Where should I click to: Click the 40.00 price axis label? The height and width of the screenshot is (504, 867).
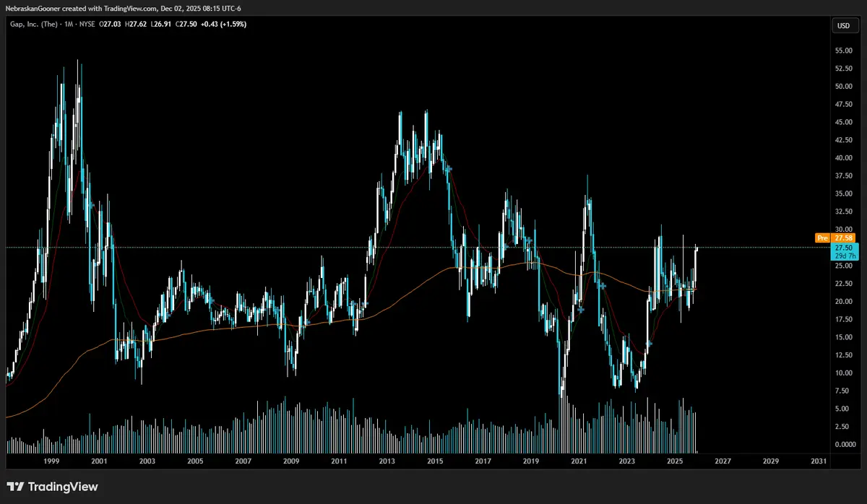click(843, 158)
